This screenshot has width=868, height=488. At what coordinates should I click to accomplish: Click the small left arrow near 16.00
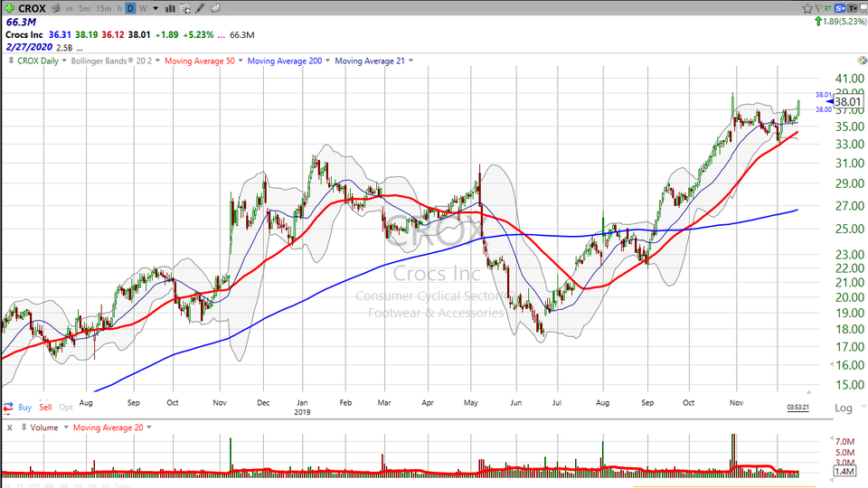[x=832, y=364]
